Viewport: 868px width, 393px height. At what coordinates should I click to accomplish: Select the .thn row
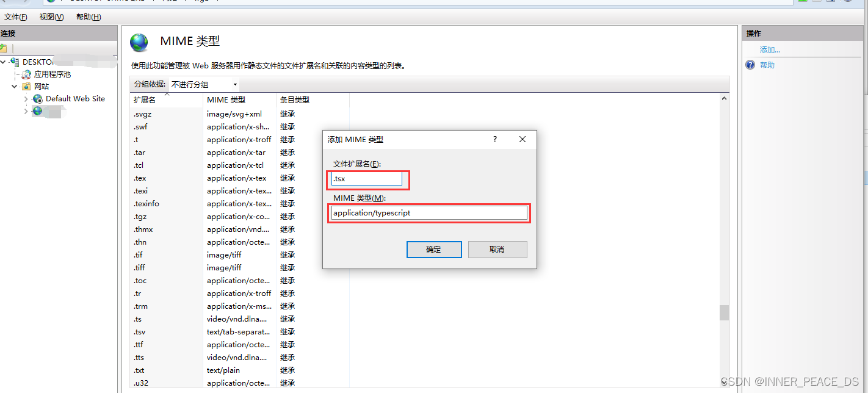pos(240,242)
